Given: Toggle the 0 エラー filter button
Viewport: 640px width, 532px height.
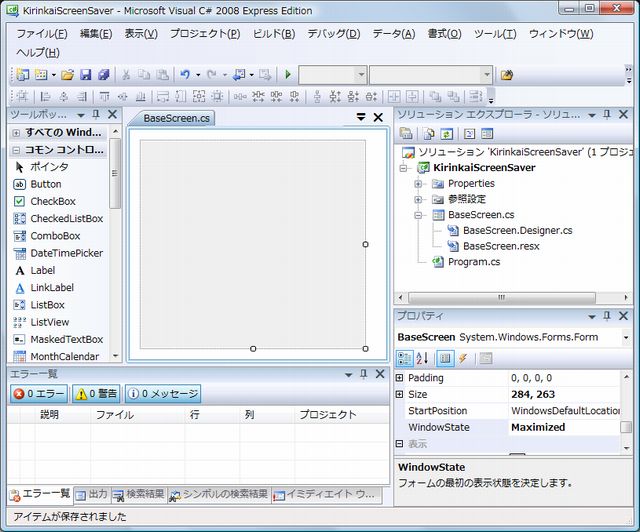Looking at the screenshot, I should tap(39, 394).
